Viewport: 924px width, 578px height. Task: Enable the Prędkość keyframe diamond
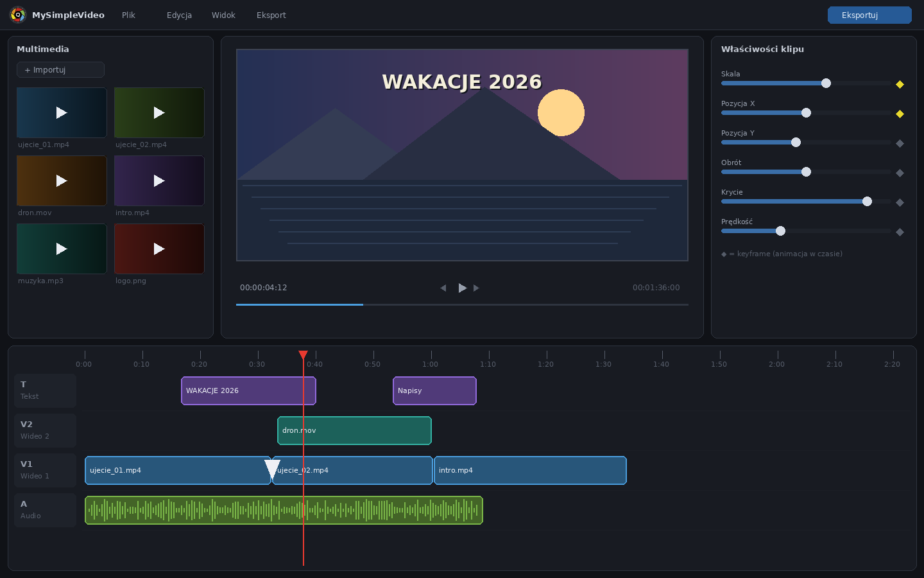click(x=900, y=232)
